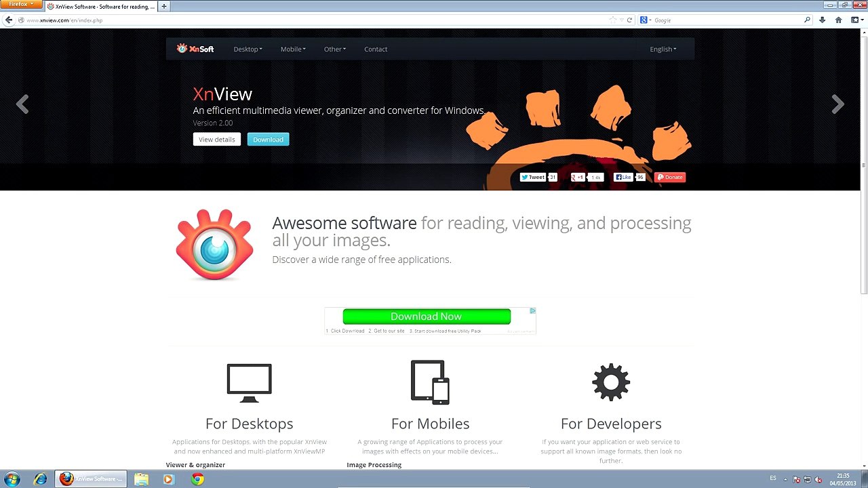Click the ES language indicator in taskbar
Viewport: 868px width, 488px height.
point(773,479)
